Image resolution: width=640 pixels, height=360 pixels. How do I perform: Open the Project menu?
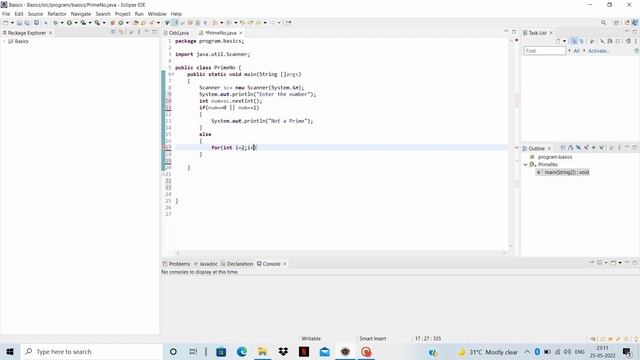(x=122, y=14)
